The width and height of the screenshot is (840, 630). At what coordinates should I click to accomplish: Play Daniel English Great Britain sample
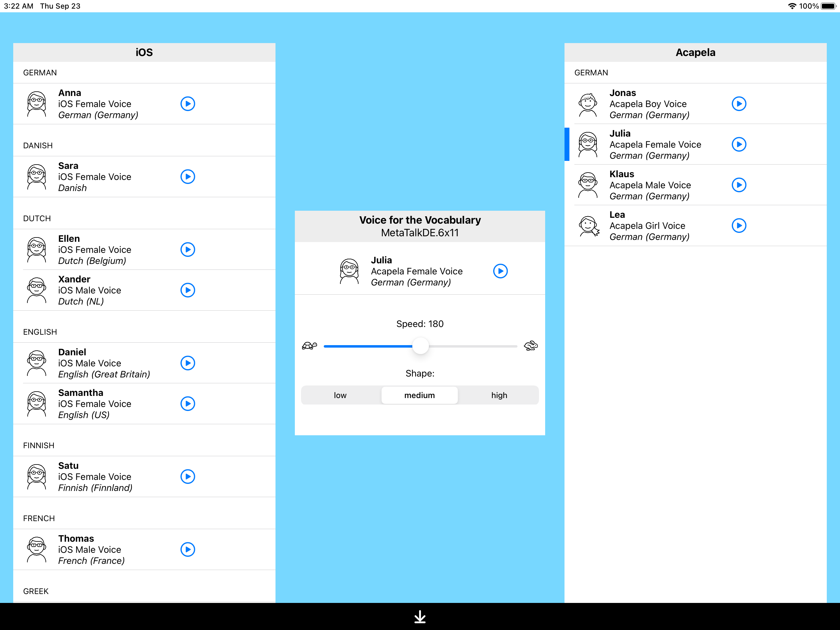[188, 363]
